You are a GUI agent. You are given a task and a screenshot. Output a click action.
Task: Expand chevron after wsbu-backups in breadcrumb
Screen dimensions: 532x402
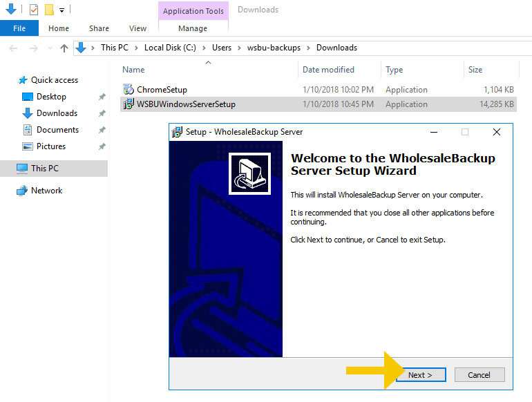(308, 48)
